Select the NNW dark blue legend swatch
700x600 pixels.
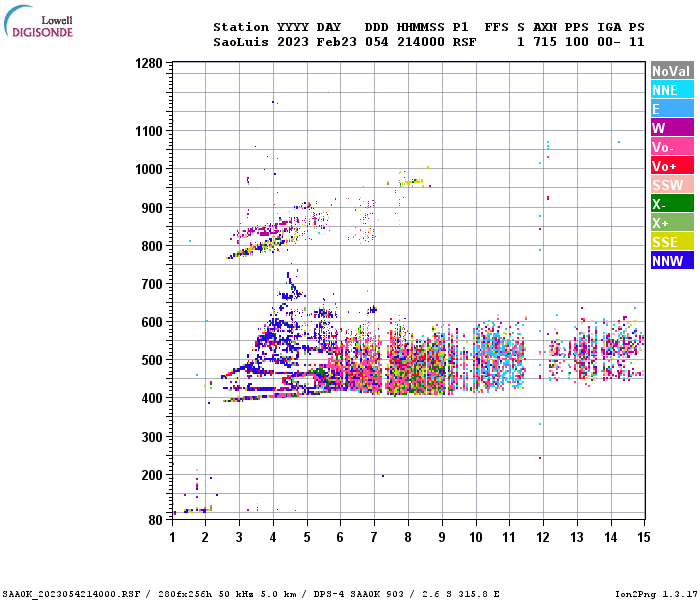(672, 261)
